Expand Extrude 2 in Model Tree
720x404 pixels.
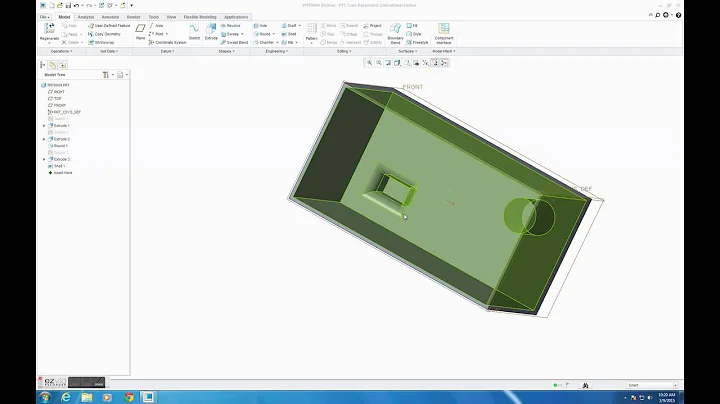pos(44,139)
